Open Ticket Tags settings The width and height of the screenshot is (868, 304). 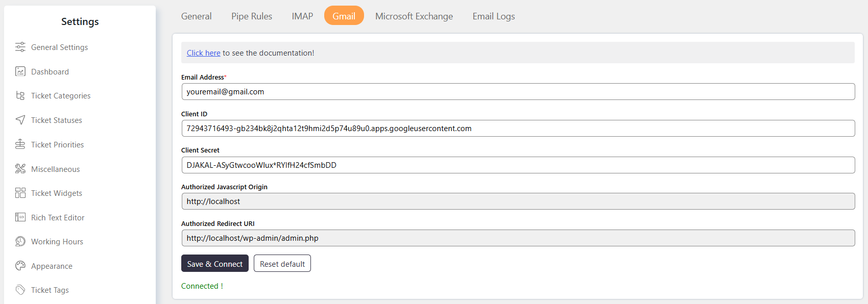(x=50, y=290)
